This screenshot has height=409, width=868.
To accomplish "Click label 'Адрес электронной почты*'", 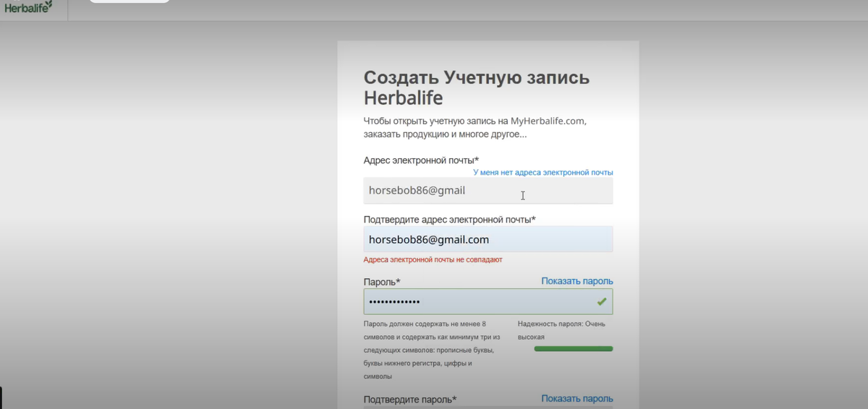I will coord(421,160).
